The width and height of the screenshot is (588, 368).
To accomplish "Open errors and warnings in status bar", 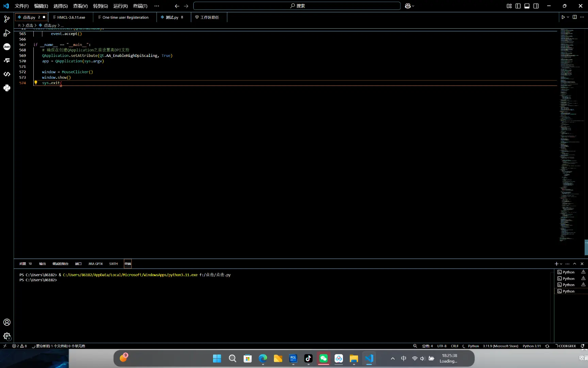I will [x=19, y=346].
